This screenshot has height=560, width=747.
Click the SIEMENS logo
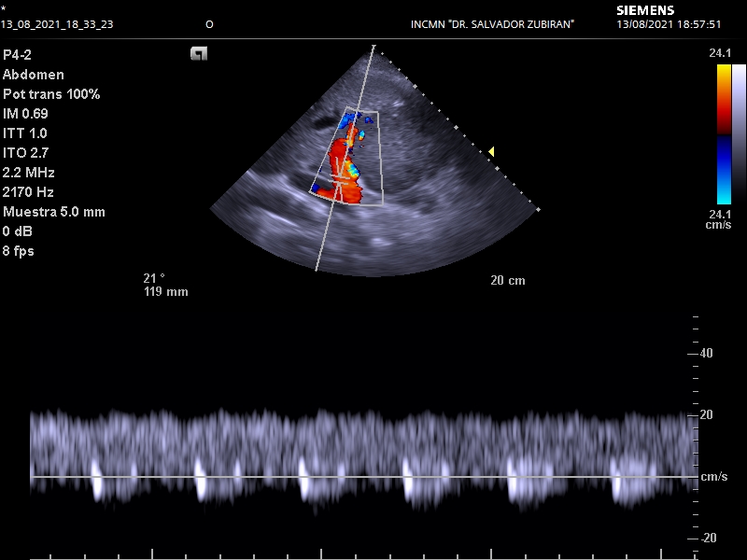(x=645, y=10)
